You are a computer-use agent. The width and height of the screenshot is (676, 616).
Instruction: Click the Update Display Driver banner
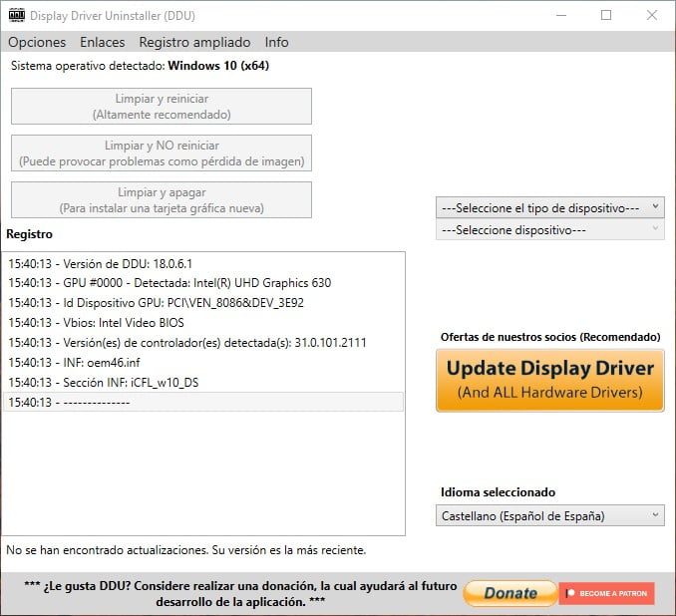click(549, 381)
